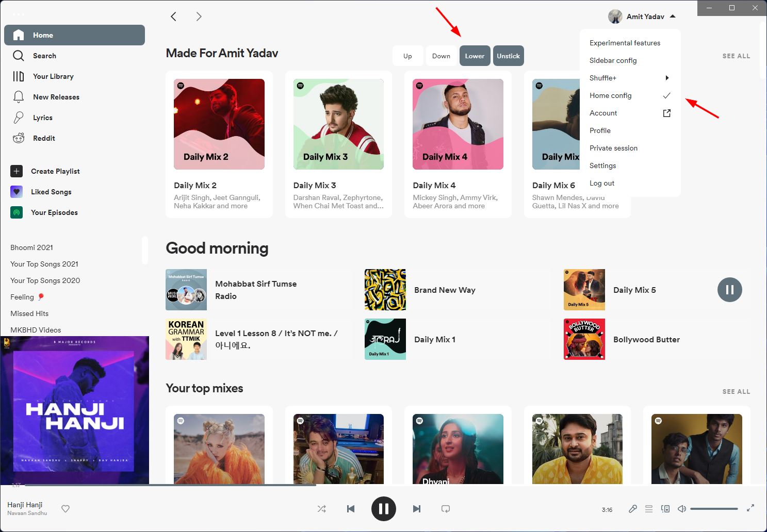This screenshot has height=532, width=767.
Task: Select Log out in user menu
Action: click(630, 183)
